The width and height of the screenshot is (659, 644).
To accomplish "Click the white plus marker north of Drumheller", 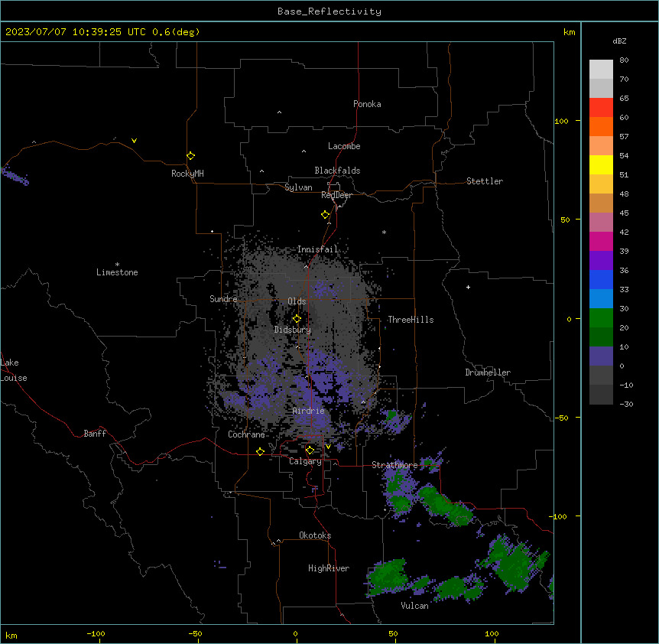I will [x=468, y=287].
